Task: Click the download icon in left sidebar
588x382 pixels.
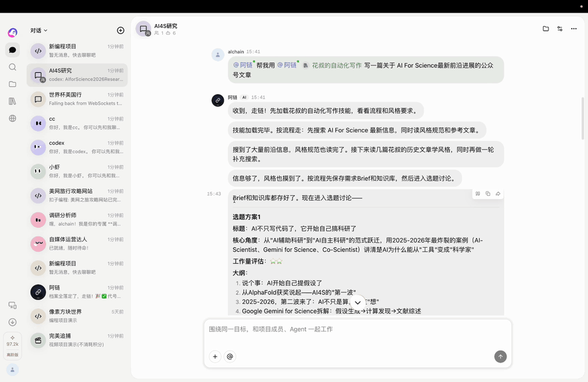Action: [x=13, y=322]
